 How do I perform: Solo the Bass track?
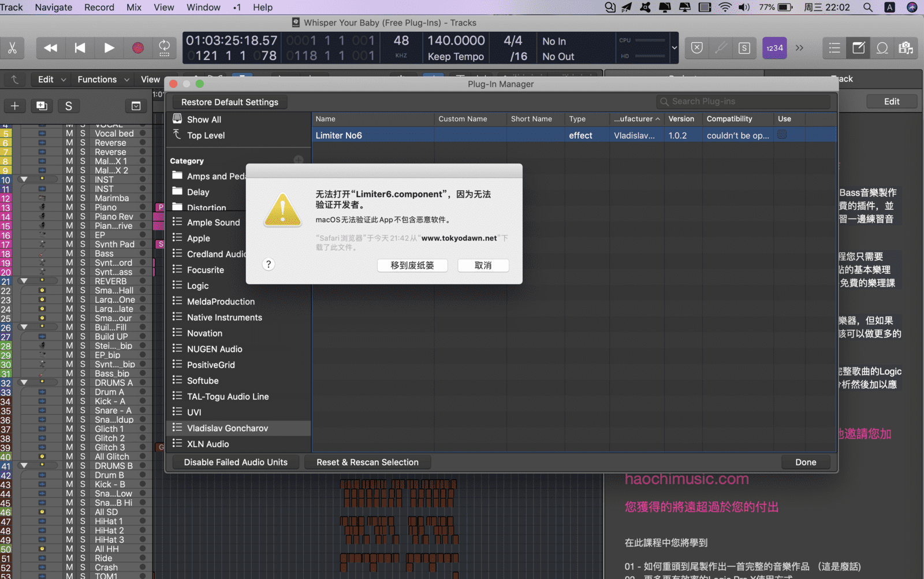tap(83, 253)
